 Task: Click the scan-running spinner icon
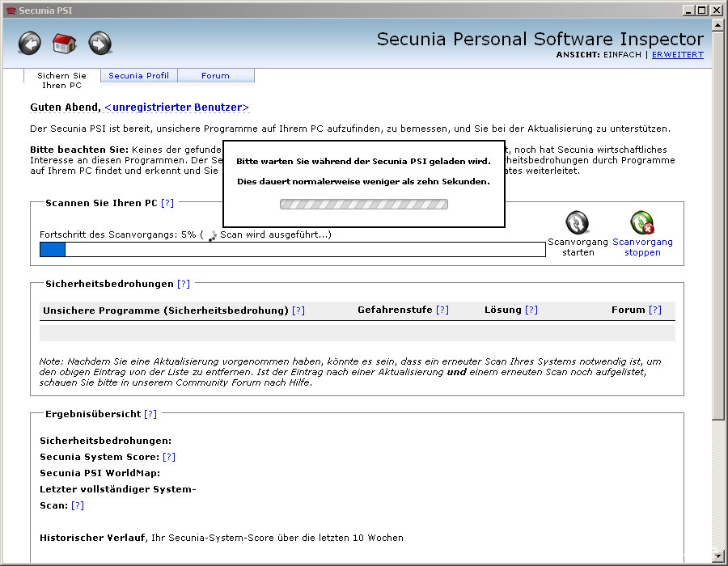(x=212, y=235)
